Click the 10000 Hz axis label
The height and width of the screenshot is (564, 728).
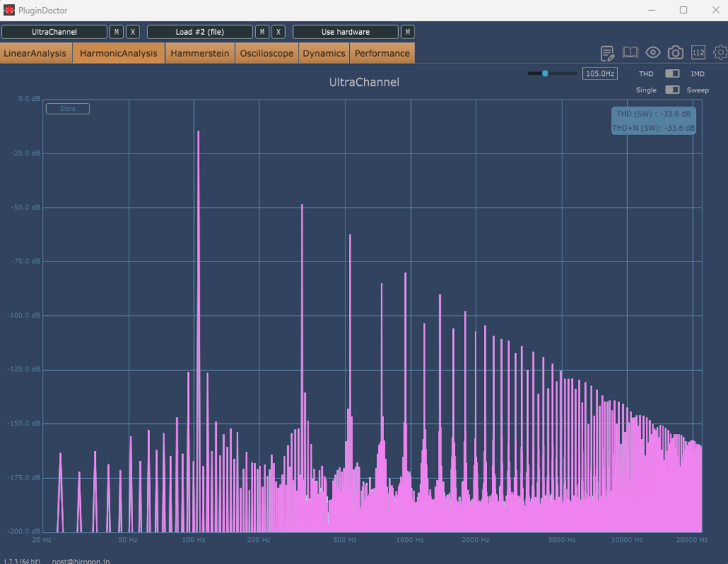point(627,540)
